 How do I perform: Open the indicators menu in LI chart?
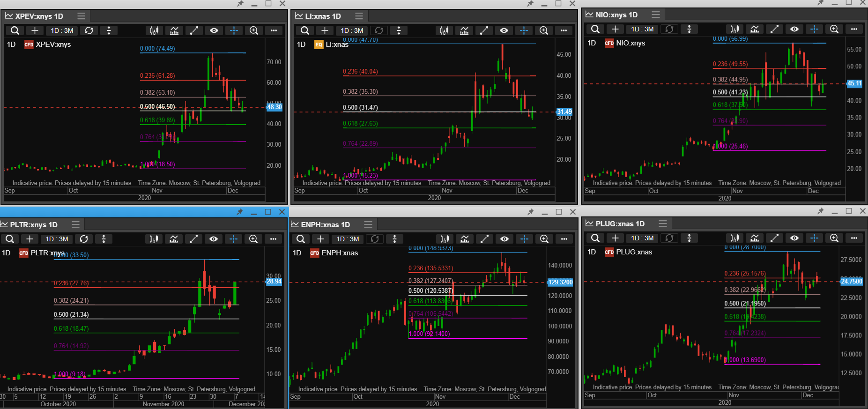[x=464, y=30]
